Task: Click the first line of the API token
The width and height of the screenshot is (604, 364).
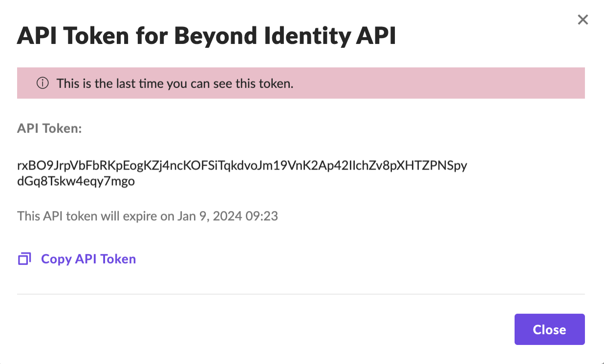Action: coord(242,166)
